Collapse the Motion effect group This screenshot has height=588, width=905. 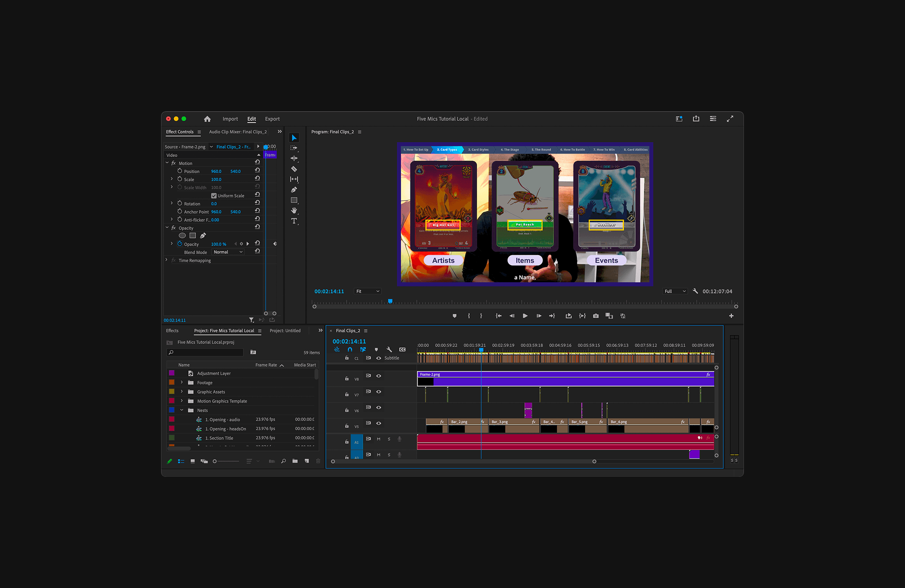[x=167, y=163]
